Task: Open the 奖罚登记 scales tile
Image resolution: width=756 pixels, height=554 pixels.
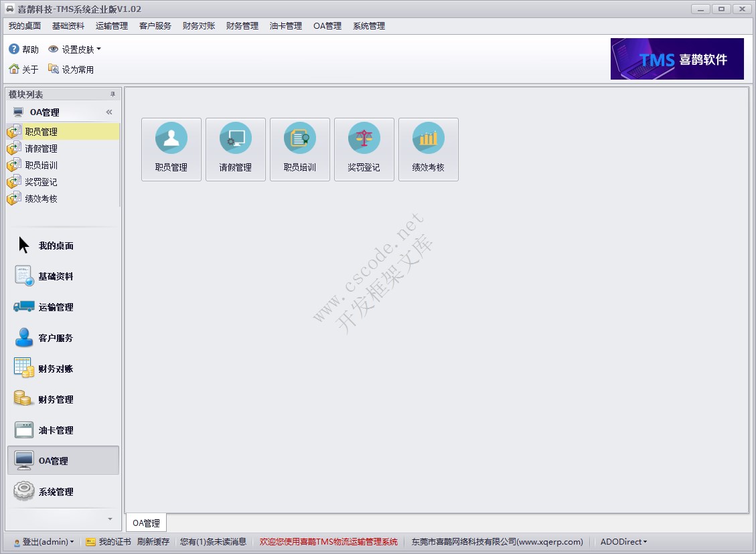Action: click(x=364, y=149)
